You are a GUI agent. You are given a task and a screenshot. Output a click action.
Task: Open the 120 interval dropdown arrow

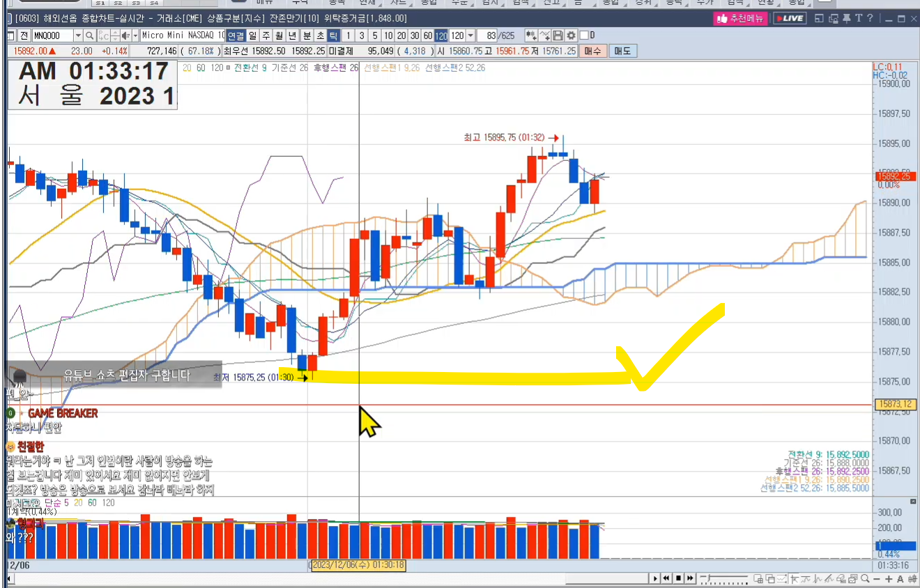(x=470, y=36)
